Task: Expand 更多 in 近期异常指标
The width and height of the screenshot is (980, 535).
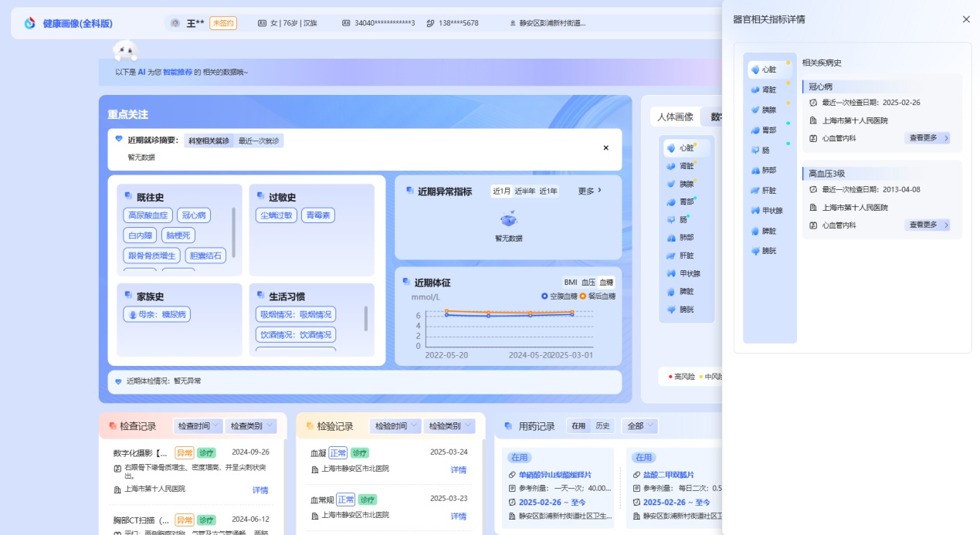Action: (x=590, y=191)
